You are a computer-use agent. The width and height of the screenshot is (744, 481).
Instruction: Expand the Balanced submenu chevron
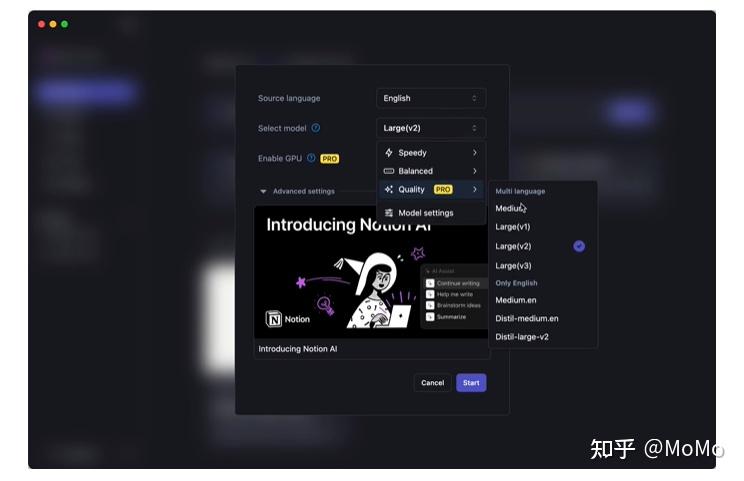[474, 171]
